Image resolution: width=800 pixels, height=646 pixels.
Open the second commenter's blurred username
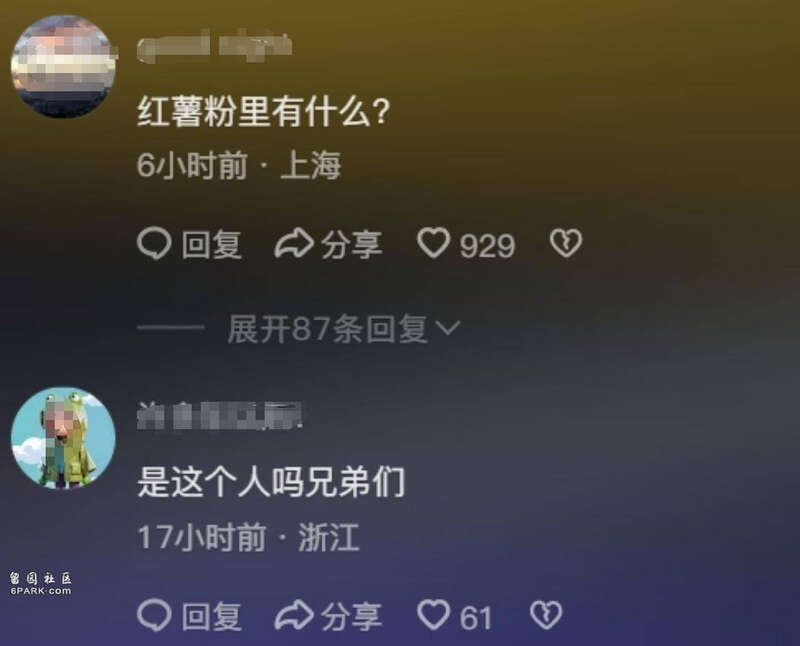point(219,416)
